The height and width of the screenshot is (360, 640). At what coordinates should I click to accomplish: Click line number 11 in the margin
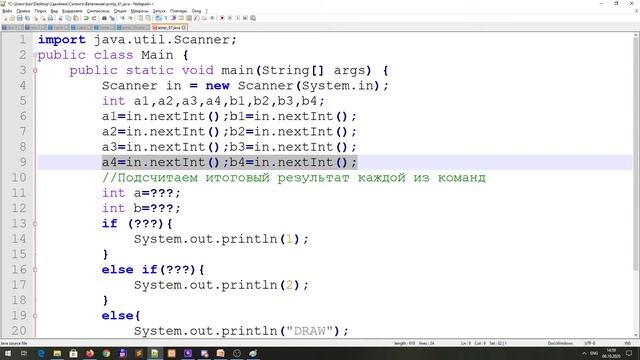pos(19,193)
